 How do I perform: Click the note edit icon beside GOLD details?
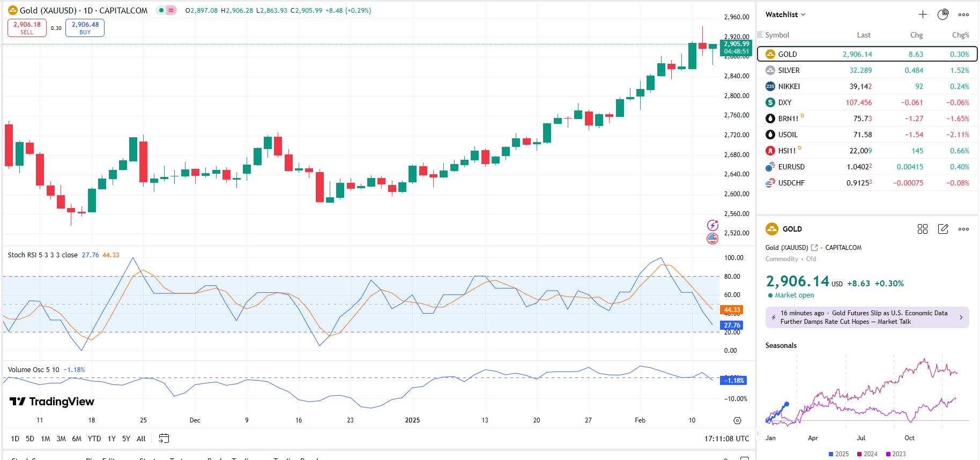click(943, 229)
